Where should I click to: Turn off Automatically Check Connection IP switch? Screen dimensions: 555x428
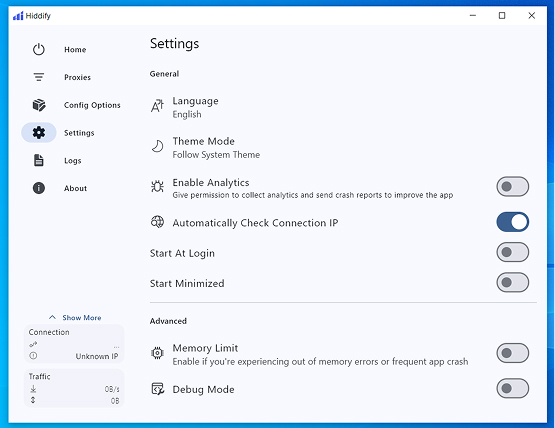513,222
